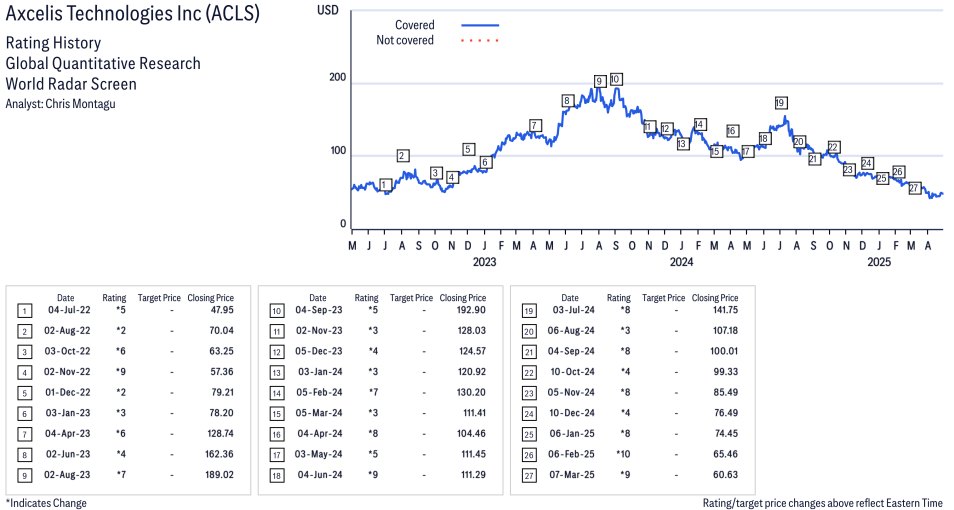
Task: Click the date cell '02-Nov-23'
Action: coord(319,330)
